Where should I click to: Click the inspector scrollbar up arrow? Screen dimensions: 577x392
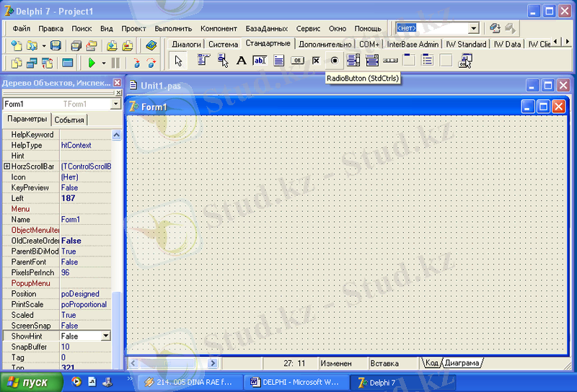[116, 135]
